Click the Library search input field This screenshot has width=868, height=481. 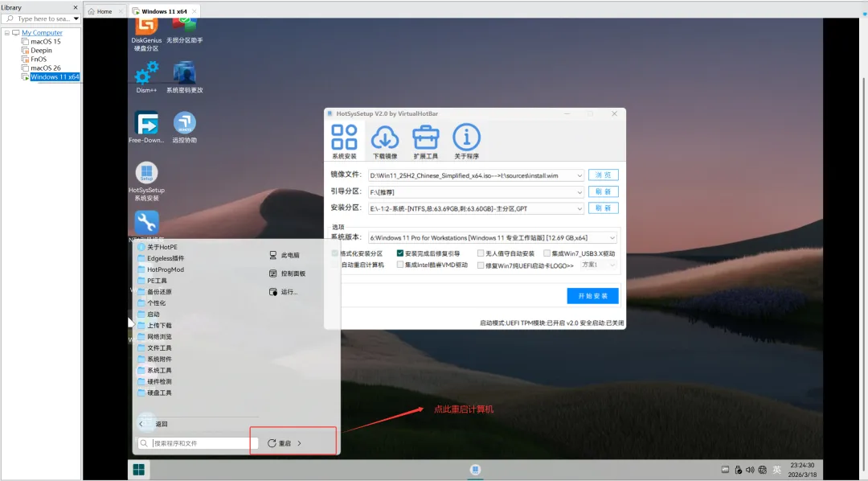tap(39, 18)
